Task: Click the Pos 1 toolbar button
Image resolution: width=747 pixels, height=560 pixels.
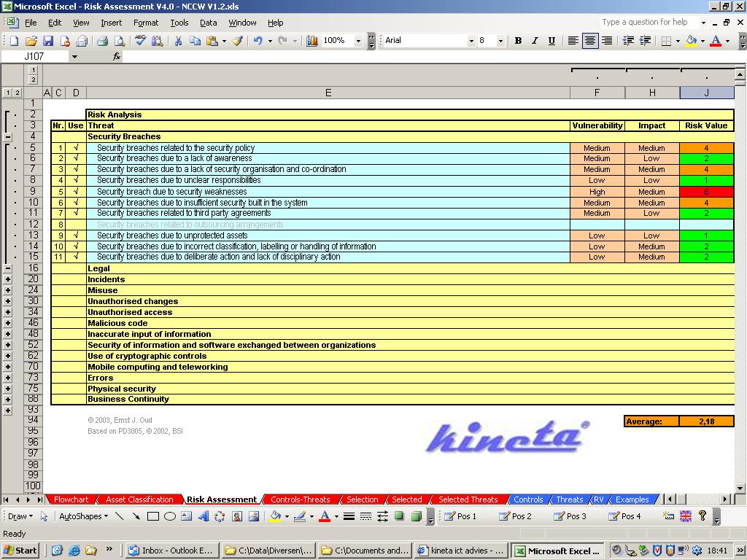Action: (460, 516)
